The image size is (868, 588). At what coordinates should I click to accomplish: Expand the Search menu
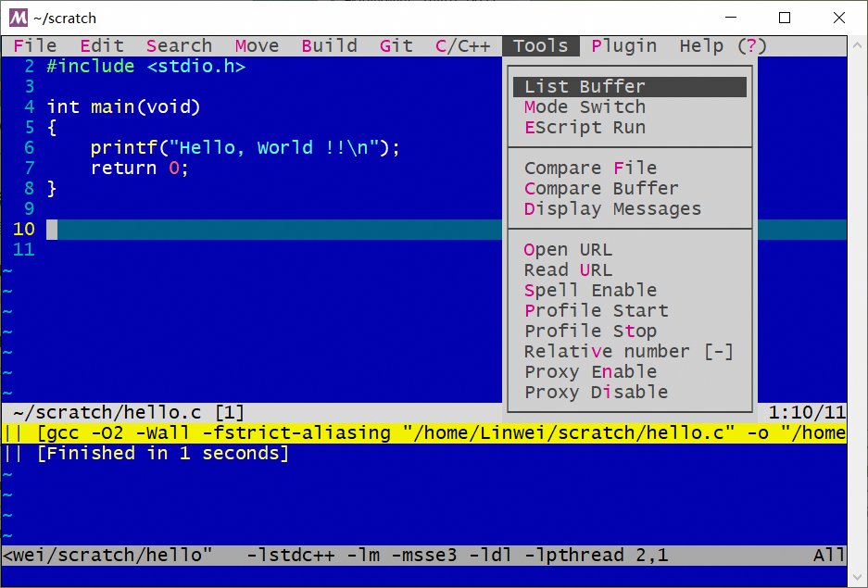pyautogui.click(x=179, y=45)
